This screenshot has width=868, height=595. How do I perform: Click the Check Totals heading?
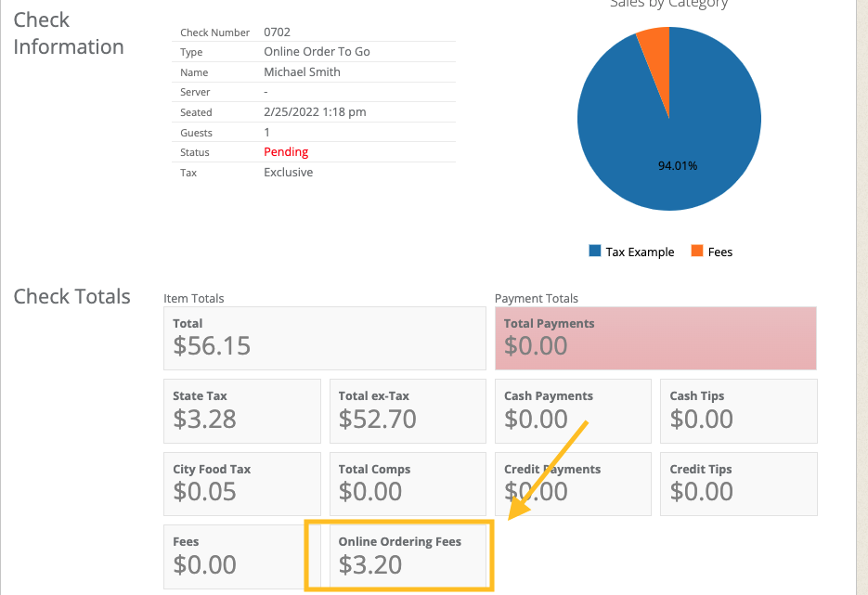[72, 297]
